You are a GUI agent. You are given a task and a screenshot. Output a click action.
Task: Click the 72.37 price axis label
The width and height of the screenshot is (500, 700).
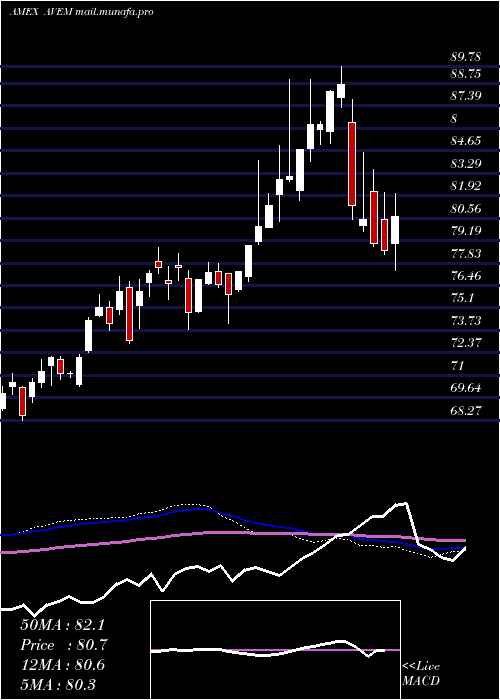point(466,343)
